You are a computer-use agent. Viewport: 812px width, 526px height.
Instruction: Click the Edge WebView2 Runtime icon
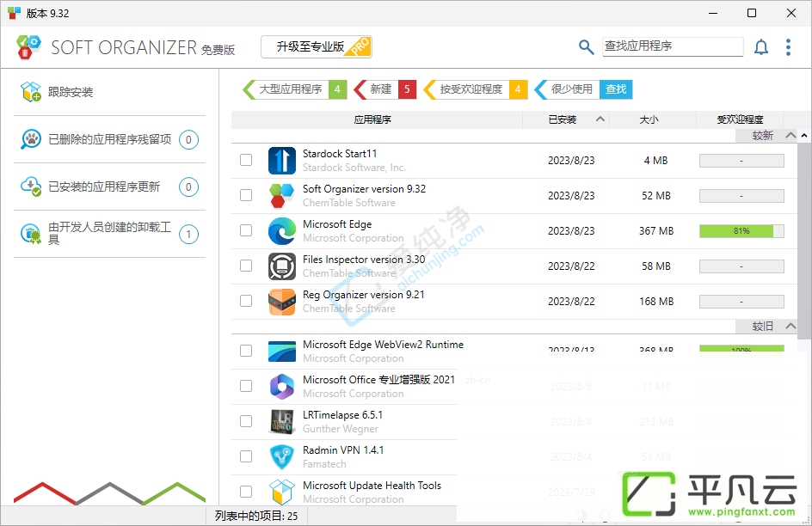(282, 352)
